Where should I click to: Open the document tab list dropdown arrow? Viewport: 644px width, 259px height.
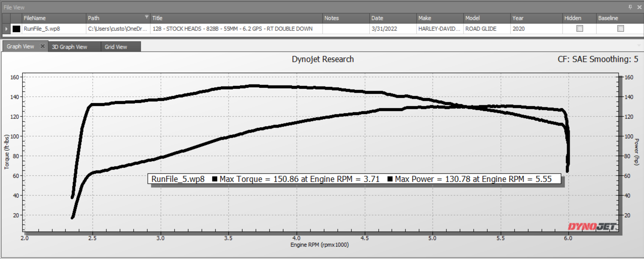tap(639, 46)
